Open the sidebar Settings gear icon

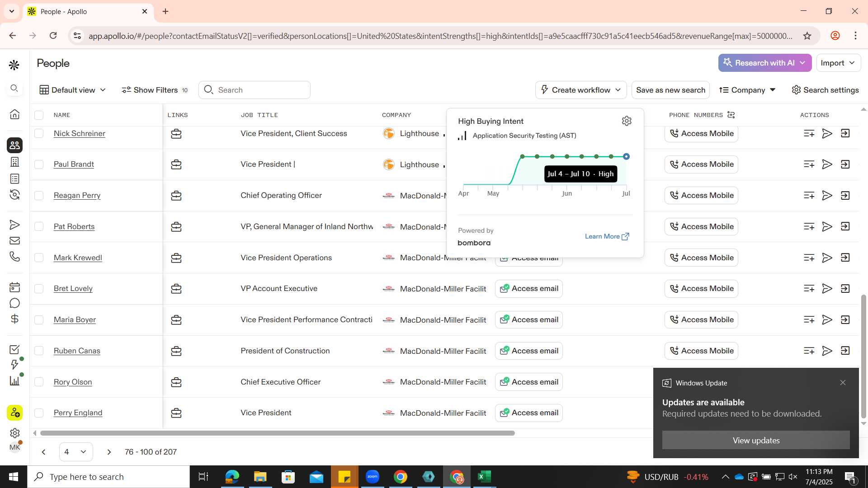pyautogui.click(x=14, y=433)
